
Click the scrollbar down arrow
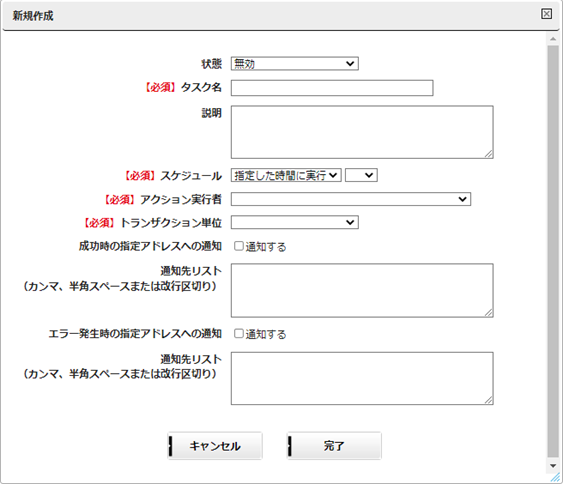(x=553, y=466)
